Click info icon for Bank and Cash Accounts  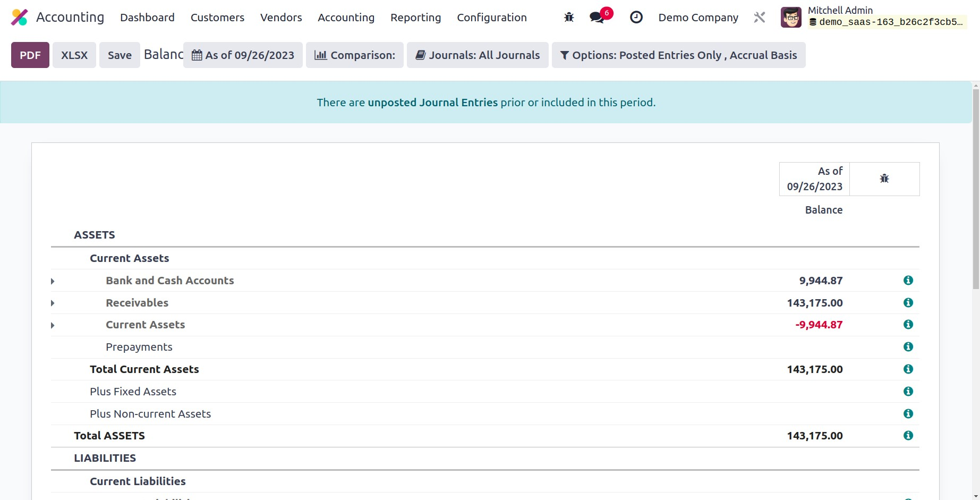(x=908, y=281)
